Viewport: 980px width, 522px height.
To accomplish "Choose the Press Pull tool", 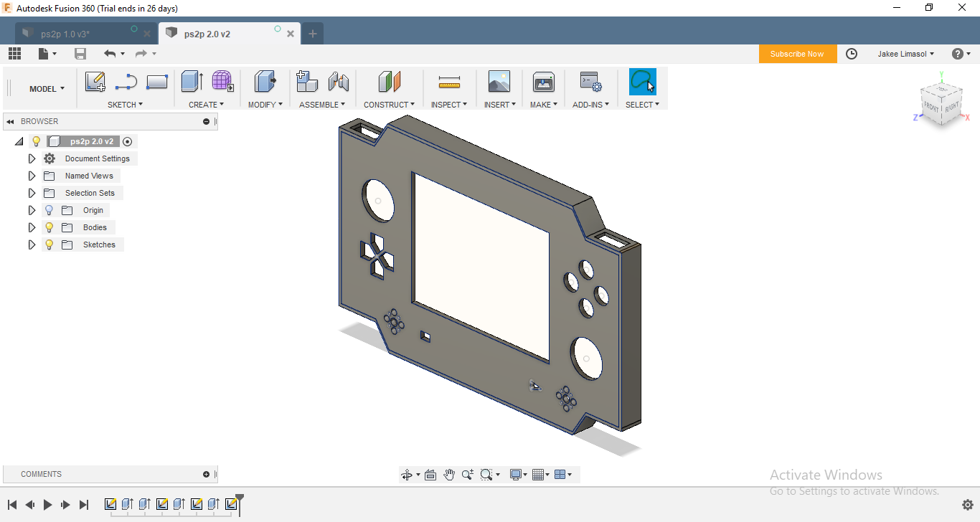I will point(265,81).
